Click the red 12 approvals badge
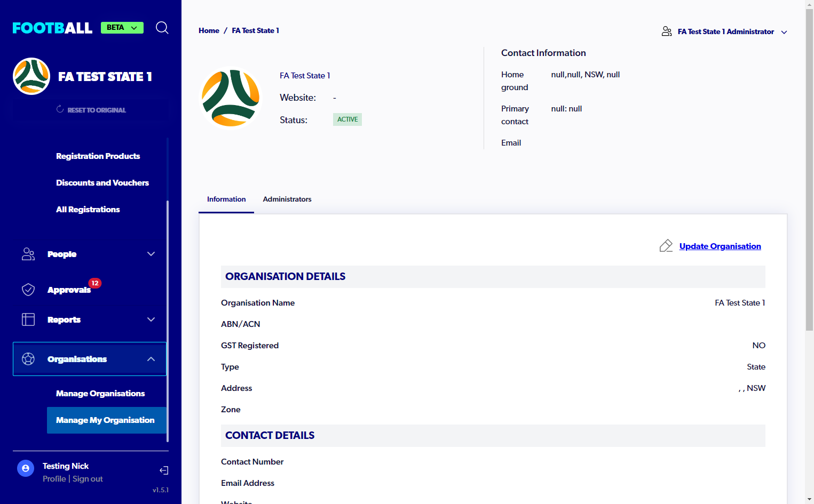The image size is (814, 504). pos(95,283)
